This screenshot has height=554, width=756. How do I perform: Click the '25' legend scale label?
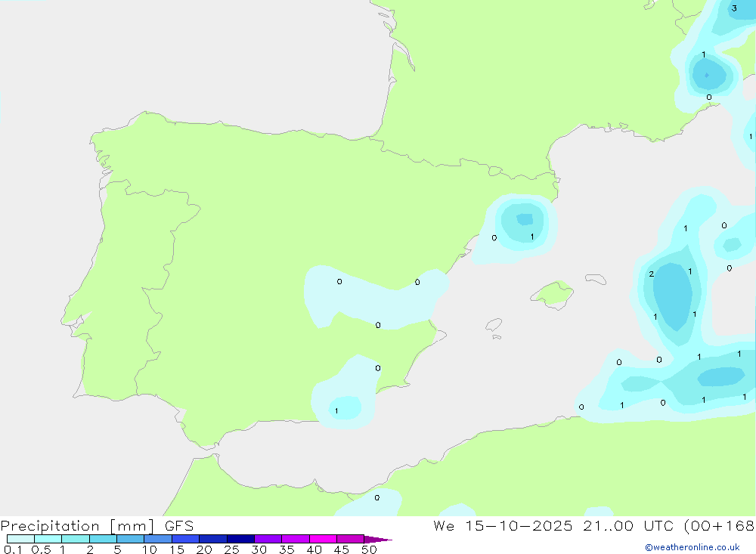point(231,549)
